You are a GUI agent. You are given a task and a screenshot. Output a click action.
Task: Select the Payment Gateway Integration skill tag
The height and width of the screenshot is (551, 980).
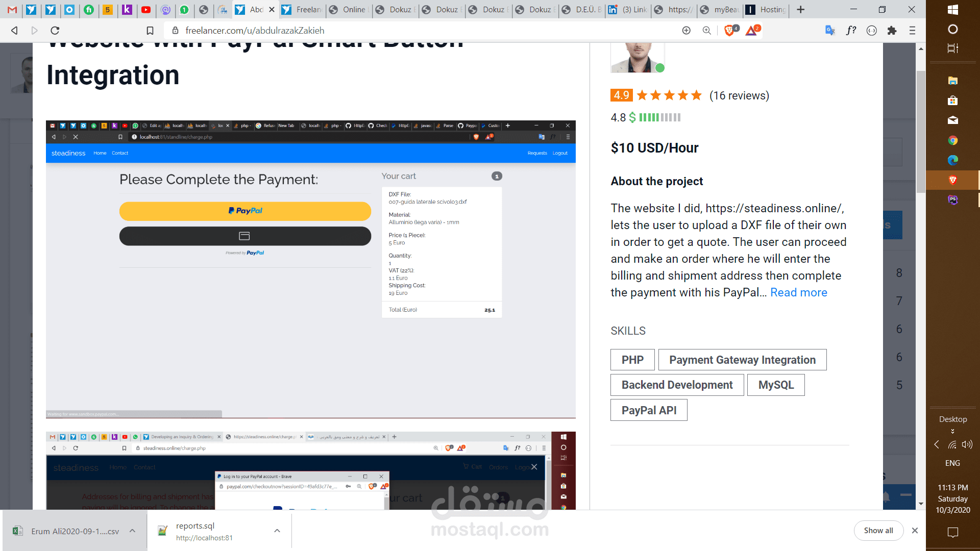point(742,360)
